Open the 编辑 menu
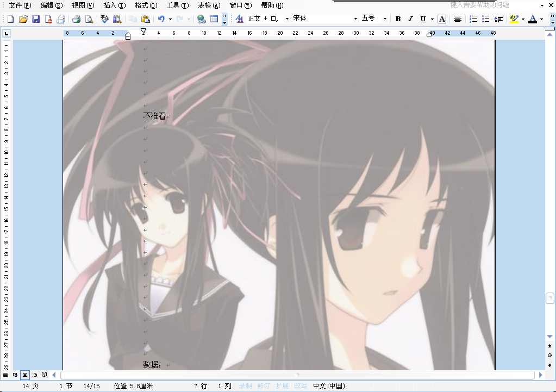The height and width of the screenshot is (392, 556). (x=52, y=5)
